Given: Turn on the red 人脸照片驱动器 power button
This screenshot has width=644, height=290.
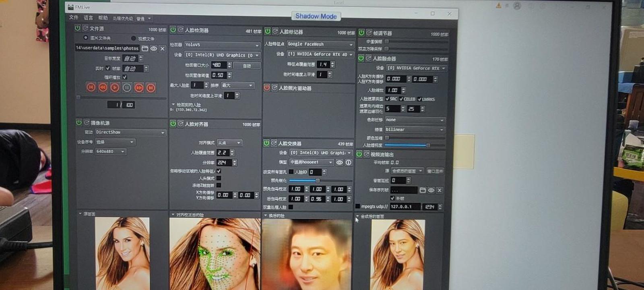Looking at the screenshot, I should pos(267,87).
